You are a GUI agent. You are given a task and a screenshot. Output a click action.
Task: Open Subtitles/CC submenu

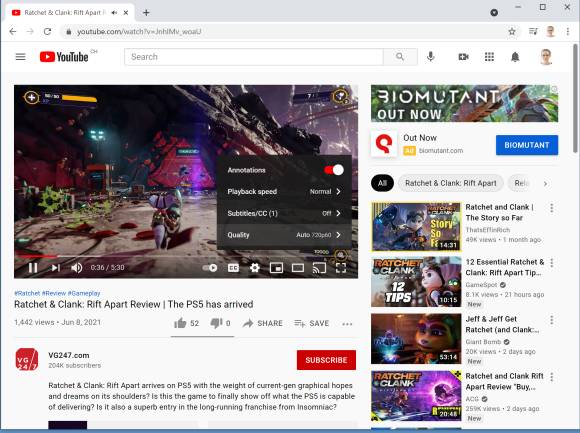point(284,213)
